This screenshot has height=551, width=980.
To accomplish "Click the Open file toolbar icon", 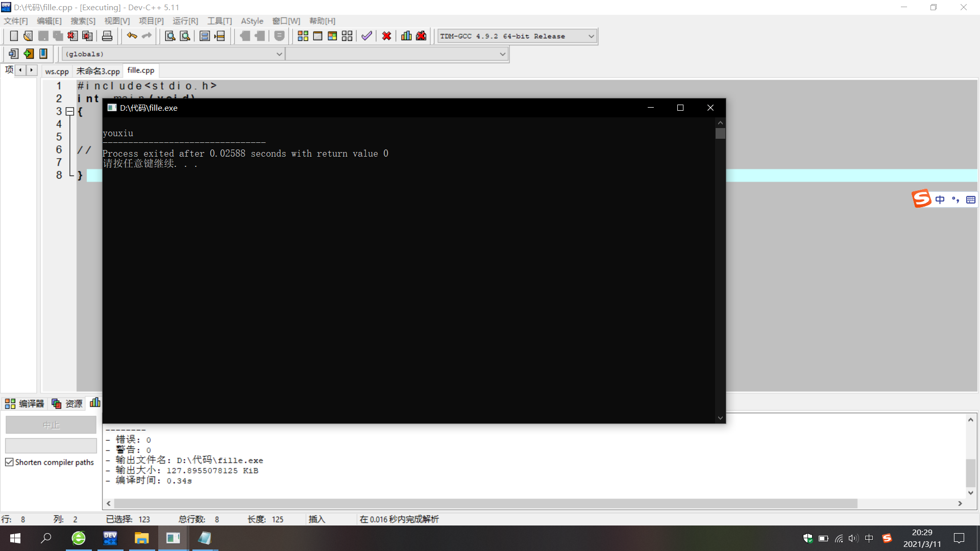I will tap(28, 36).
